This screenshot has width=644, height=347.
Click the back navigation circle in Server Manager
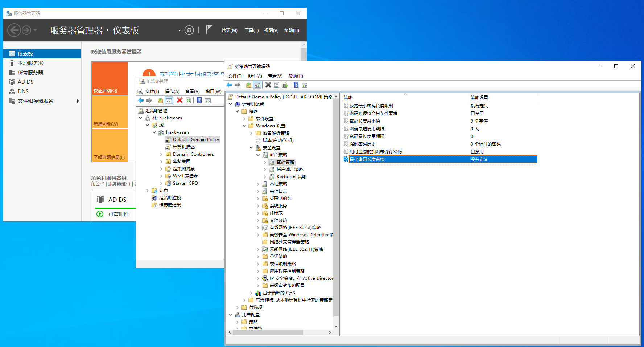pyautogui.click(x=14, y=30)
